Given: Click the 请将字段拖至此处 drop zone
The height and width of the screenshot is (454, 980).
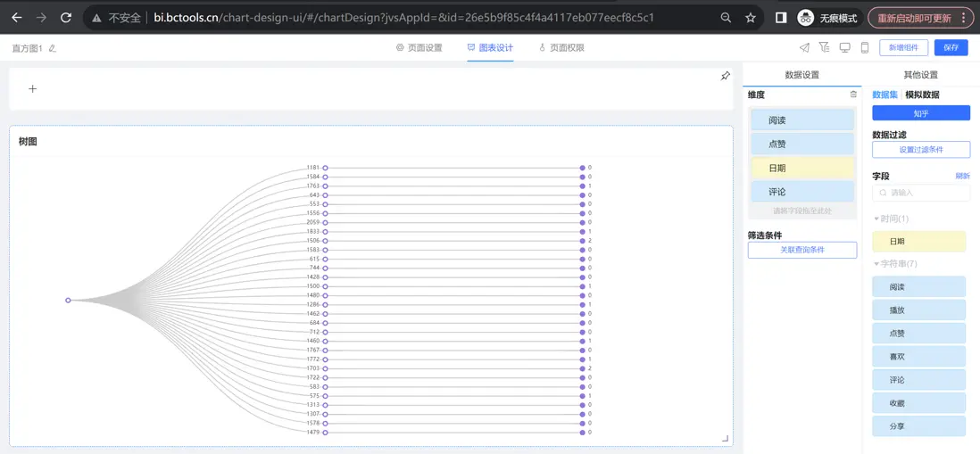Looking at the screenshot, I should pos(801,211).
